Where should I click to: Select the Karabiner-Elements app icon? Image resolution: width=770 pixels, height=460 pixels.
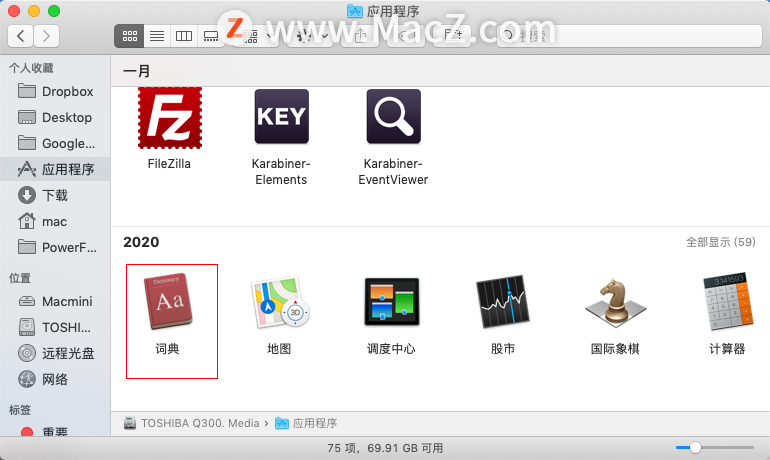[x=281, y=116]
